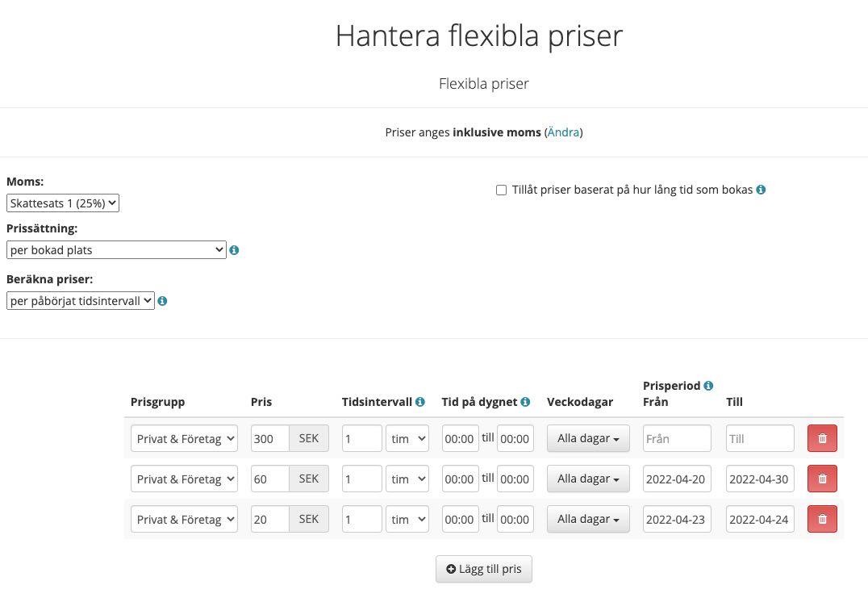
Task: Open the Moms skattesats dropdown
Action: [x=62, y=203]
